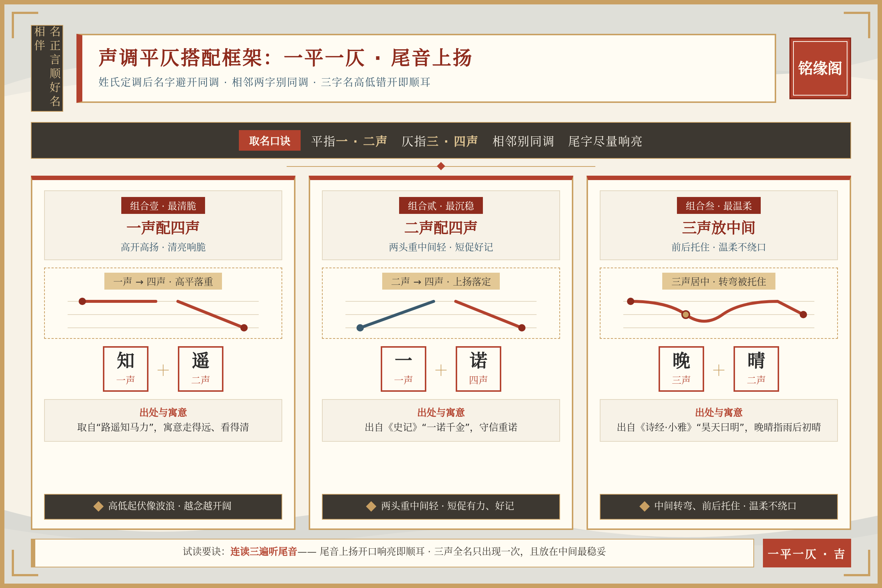Click the phrase 平指一 · 二声
The width and height of the screenshot is (882, 588).
point(349,141)
